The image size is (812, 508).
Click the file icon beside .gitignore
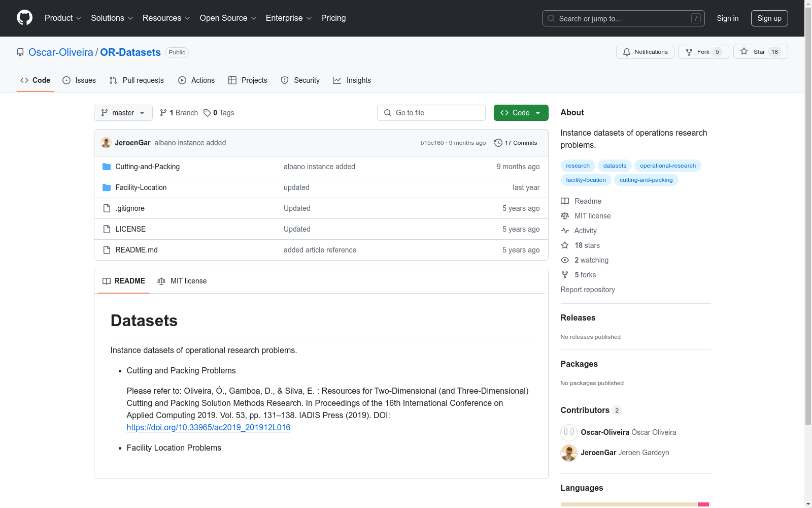107,208
